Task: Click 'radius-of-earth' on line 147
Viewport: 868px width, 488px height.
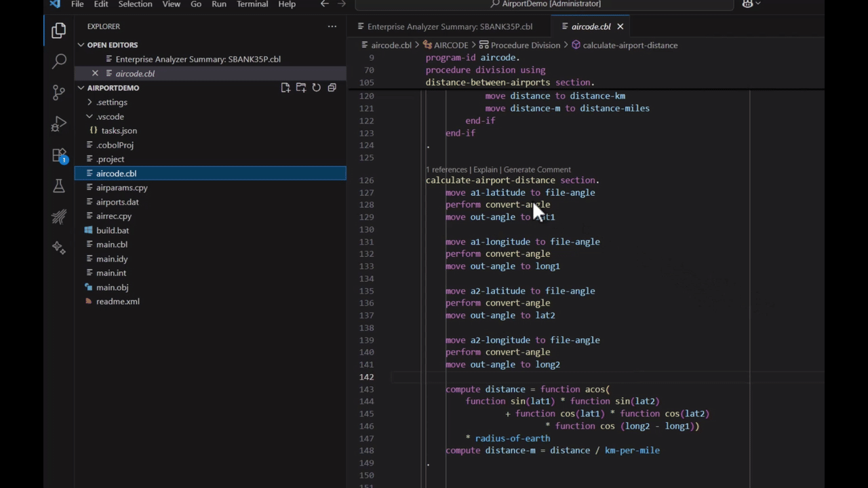Action: click(x=513, y=439)
